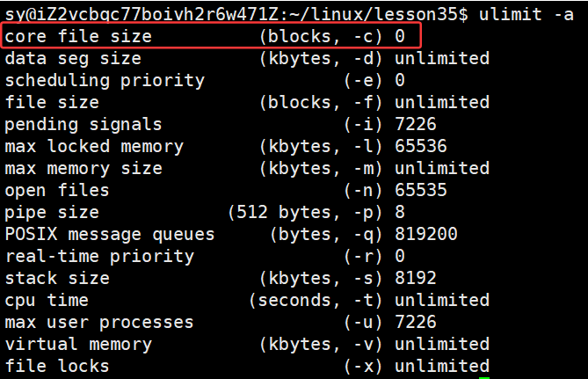This screenshot has width=588, height=379.
Task: Click the 'max memory size' label
Action: 83,169
